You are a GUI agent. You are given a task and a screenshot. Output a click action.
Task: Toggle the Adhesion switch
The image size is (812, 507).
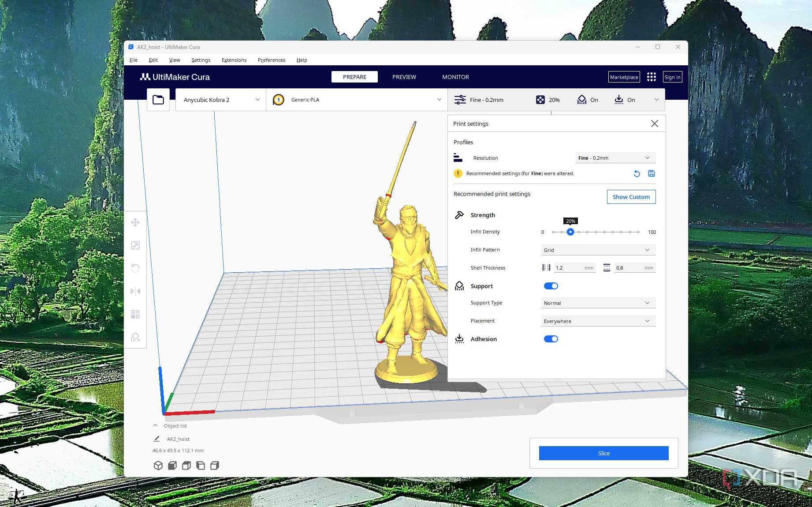click(551, 339)
